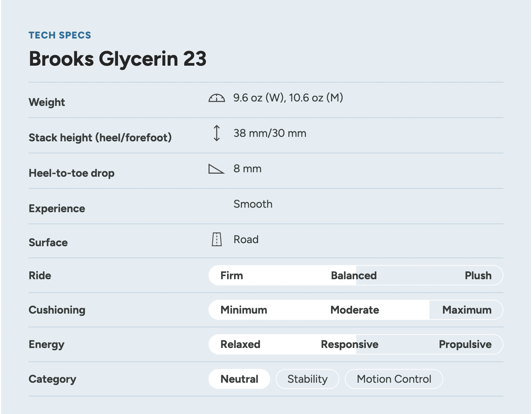Viewport: 532px width, 414px height.
Task: Click the Smooth experience value
Action: 253,204
